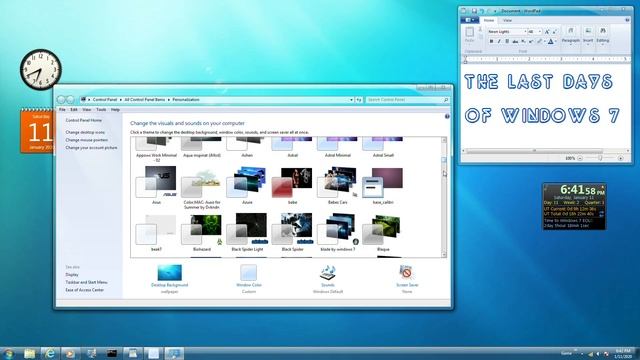Image resolution: width=640 pixels, height=360 pixels.
Task: Undo from WordPad quick access toolbar
Action: [x=482, y=11]
